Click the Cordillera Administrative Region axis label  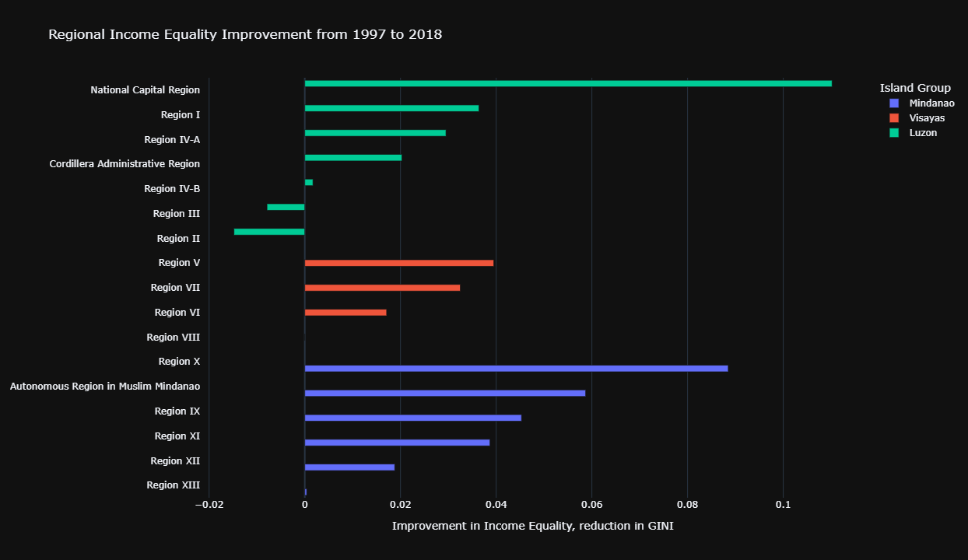click(125, 164)
